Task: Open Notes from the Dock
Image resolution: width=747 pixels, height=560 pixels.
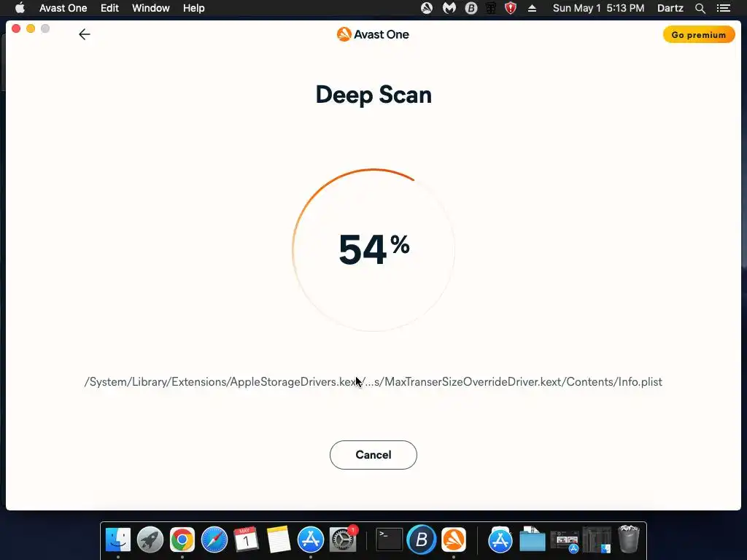Action: pos(278,540)
